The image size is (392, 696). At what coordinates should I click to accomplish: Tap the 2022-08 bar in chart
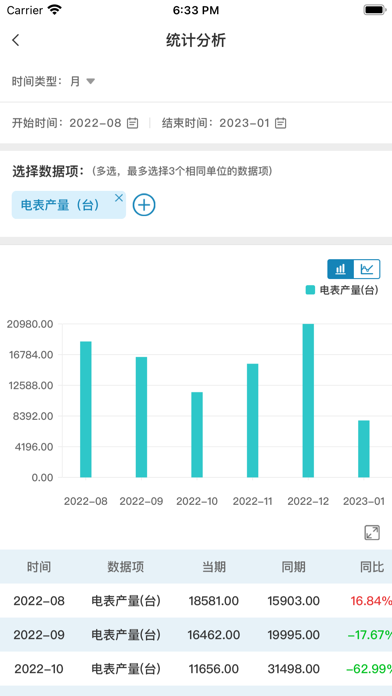[x=86, y=409]
